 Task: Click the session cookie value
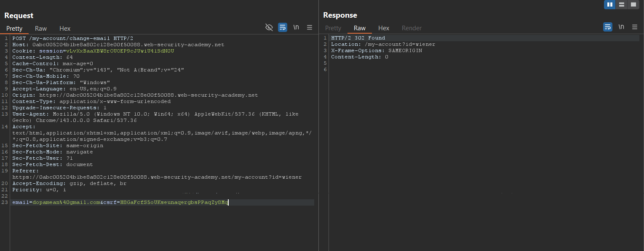pos(120,51)
